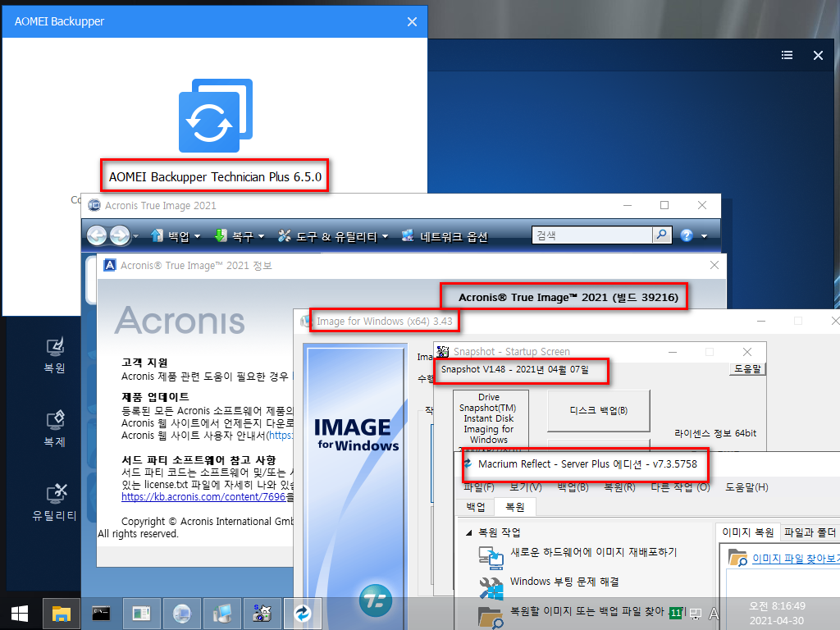Click Windows 부팅 문제 해결 in Macrium

click(x=564, y=582)
